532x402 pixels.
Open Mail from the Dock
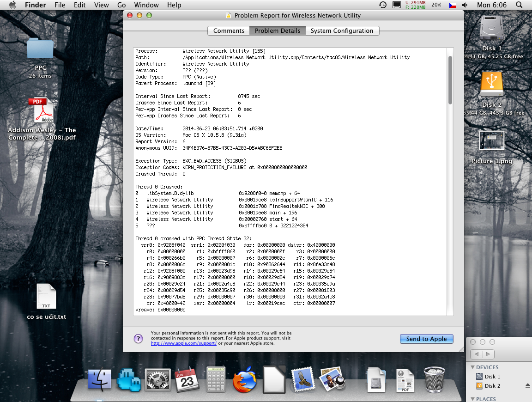click(303, 380)
